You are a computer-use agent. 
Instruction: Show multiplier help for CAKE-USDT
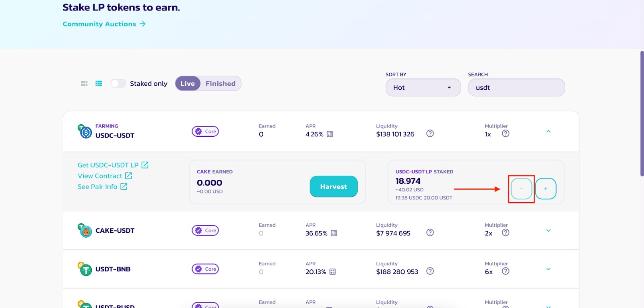506,232
